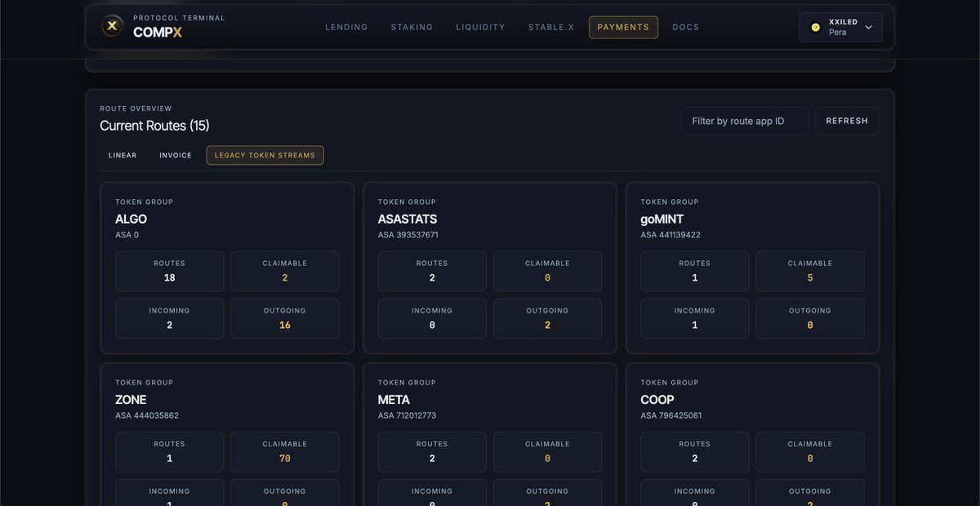Screen dimensions: 980x506
Task: Click the Protocol Terminal label
Action: click(179, 18)
